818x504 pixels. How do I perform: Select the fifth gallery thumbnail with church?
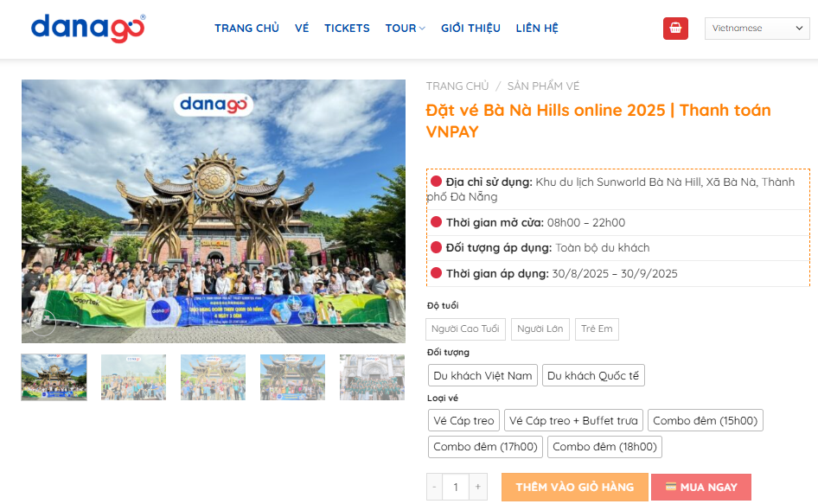372,377
